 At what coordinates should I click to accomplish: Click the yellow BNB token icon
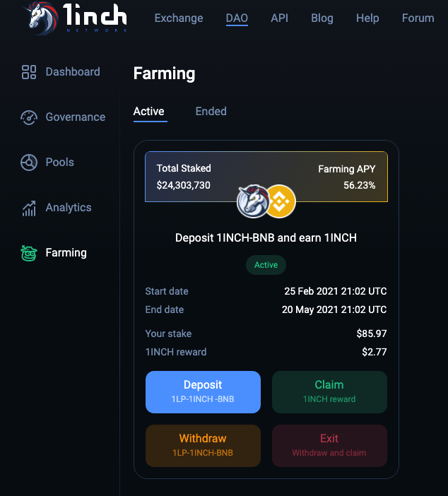[x=280, y=201]
